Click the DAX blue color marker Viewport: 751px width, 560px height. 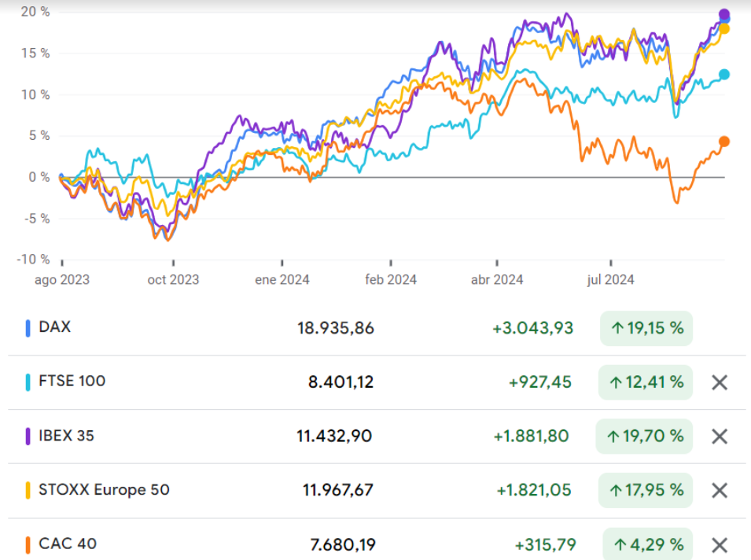28,328
